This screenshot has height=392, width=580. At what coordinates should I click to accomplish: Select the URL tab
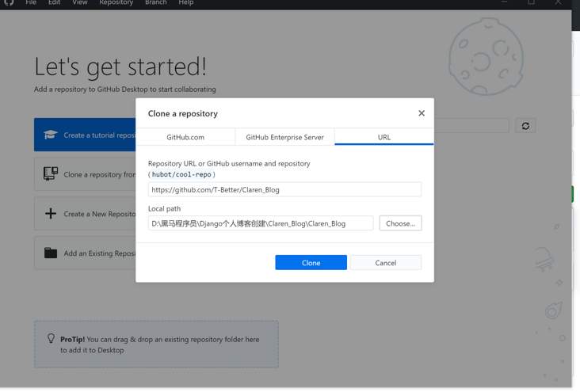click(x=384, y=137)
